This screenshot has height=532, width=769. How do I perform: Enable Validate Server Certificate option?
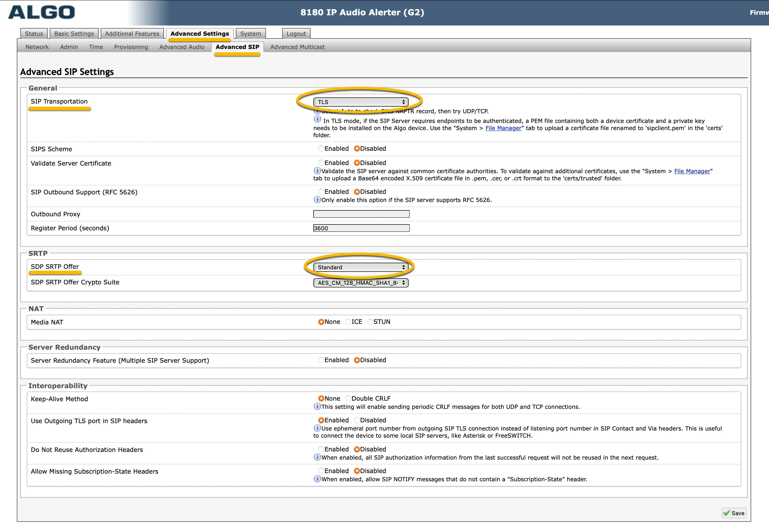321,163
